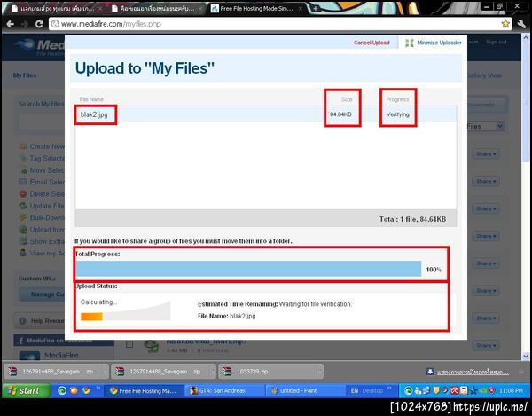Reload the MediaFire page
The height and width of the screenshot is (416, 532).
click(x=39, y=24)
